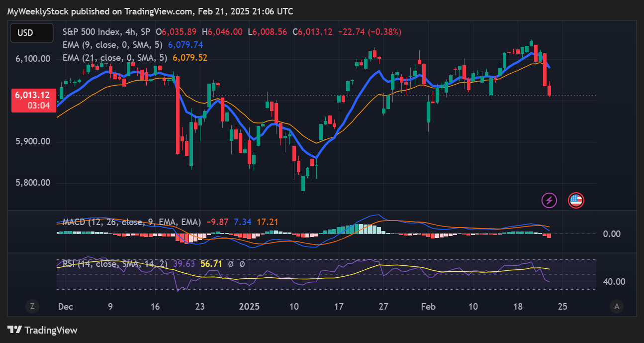
Task: Open the TradingView logo link
Action: (42, 330)
